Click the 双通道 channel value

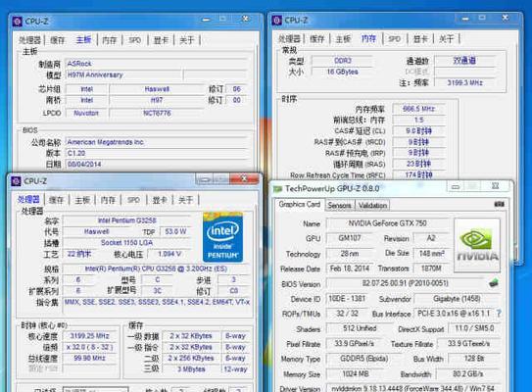click(x=464, y=61)
